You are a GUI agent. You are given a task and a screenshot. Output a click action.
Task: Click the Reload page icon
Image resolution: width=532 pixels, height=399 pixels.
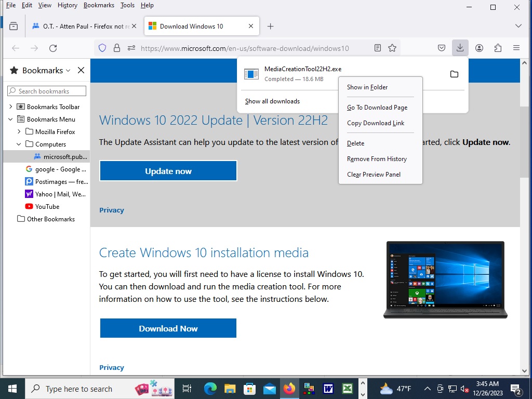53,48
